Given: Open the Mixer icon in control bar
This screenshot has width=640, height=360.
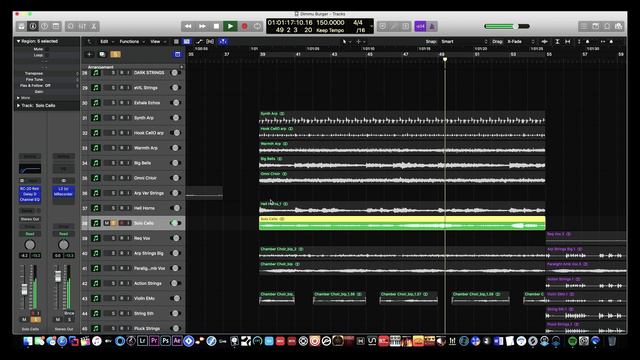Looking at the screenshot, I should tap(82, 27).
